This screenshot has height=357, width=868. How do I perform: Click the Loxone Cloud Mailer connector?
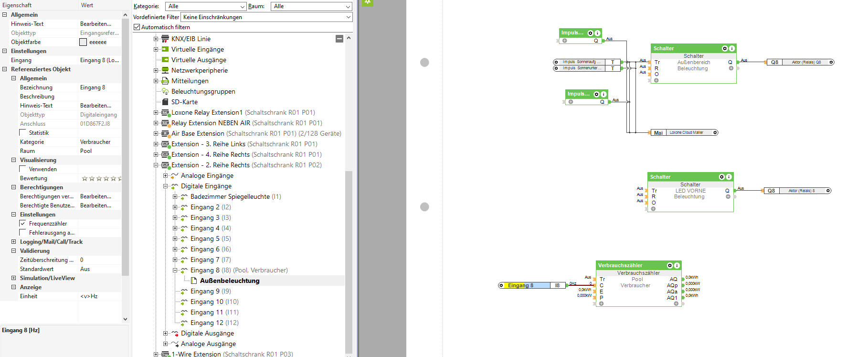coord(684,132)
